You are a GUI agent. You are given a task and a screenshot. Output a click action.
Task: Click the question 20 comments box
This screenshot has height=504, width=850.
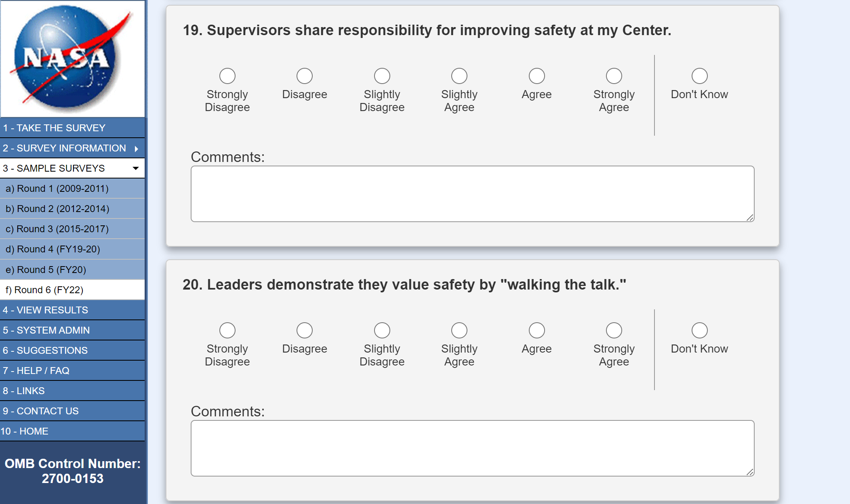point(472,448)
